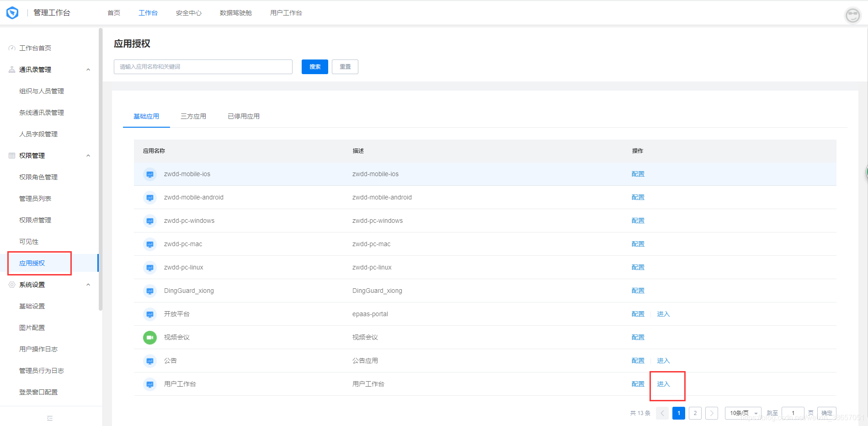Collapse the 权限管理 menu section
Viewport: 868px width, 426px height.
click(x=88, y=156)
